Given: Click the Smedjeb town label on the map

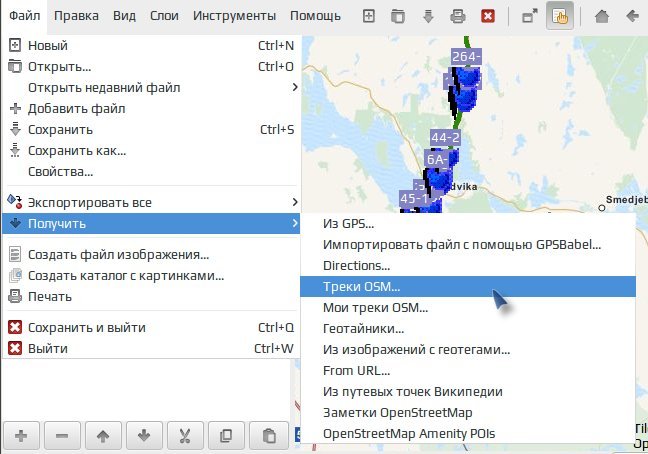Looking at the screenshot, I should pos(626,200).
